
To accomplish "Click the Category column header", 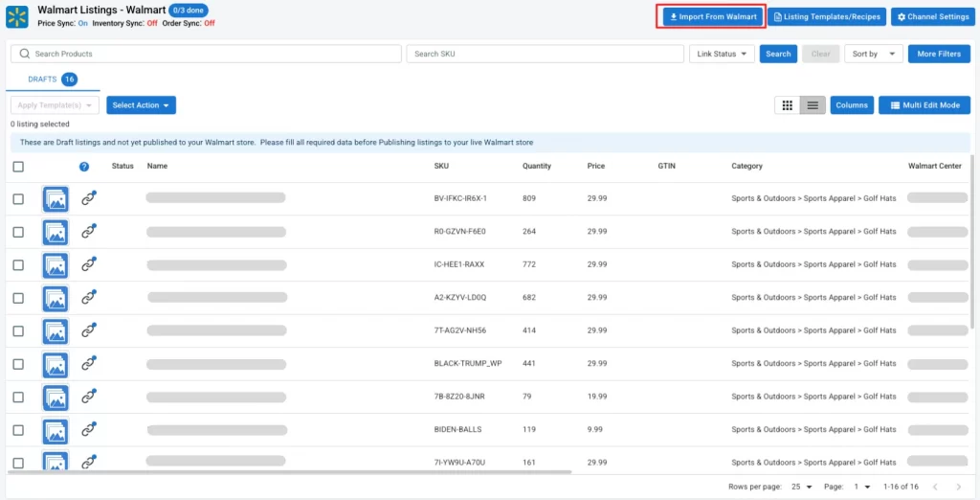I will pos(746,167).
